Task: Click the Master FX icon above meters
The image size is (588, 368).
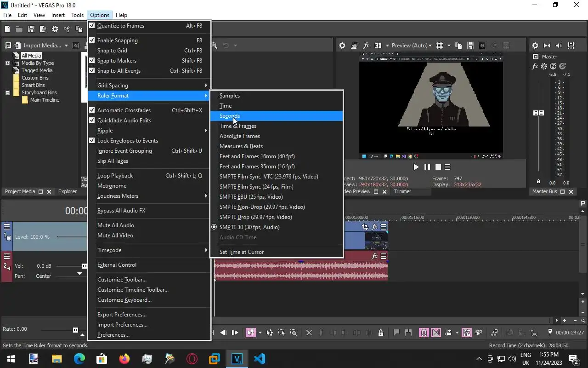Action: [x=535, y=66]
